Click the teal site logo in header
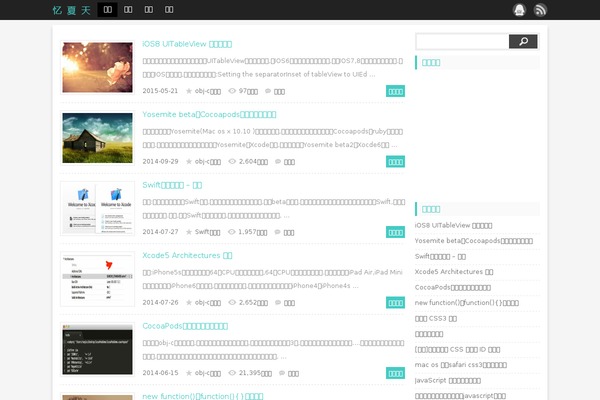The image size is (600, 400). click(x=72, y=10)
